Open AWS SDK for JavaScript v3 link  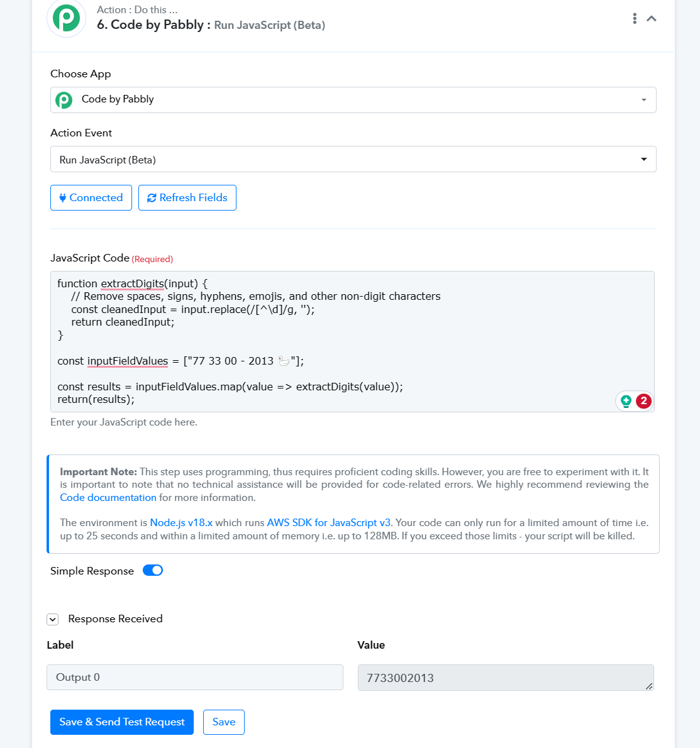coord(329,523)
